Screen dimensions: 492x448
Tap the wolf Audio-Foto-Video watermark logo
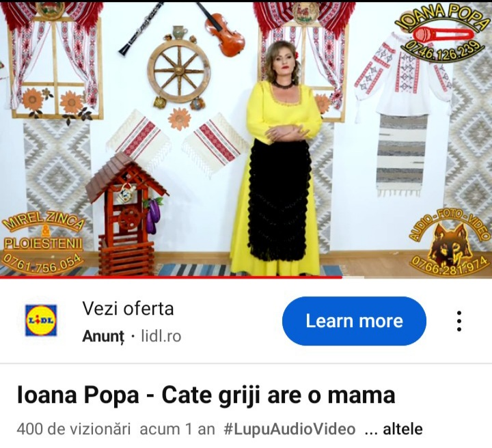click(x=450, y=246)
